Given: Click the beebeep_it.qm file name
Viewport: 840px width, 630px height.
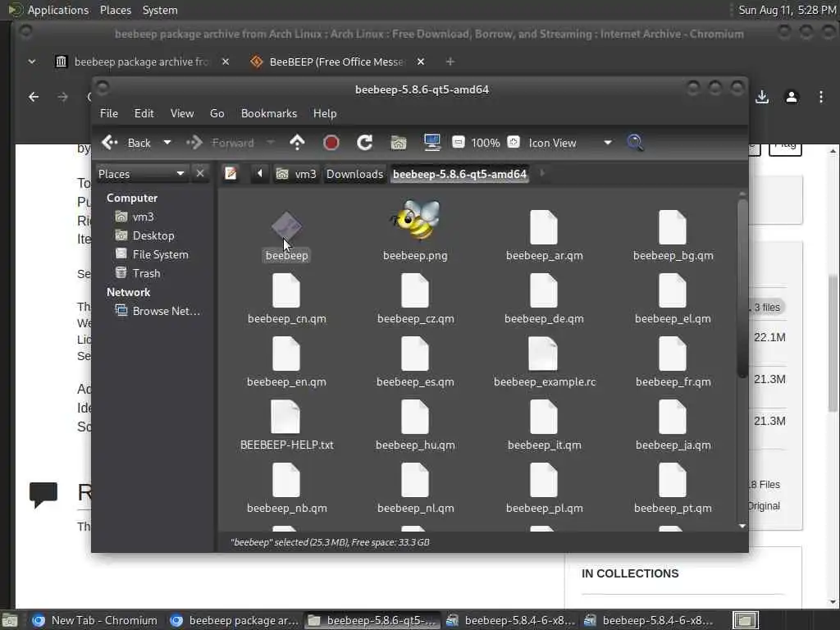Looking at the screenshot, I should click(x=545, y=445).
